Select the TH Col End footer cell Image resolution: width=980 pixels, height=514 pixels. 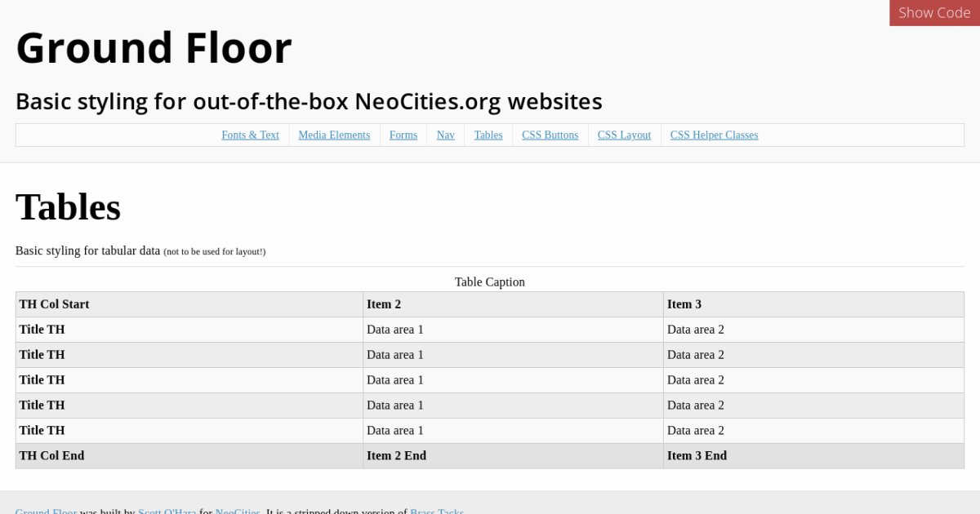click(51, 455)
